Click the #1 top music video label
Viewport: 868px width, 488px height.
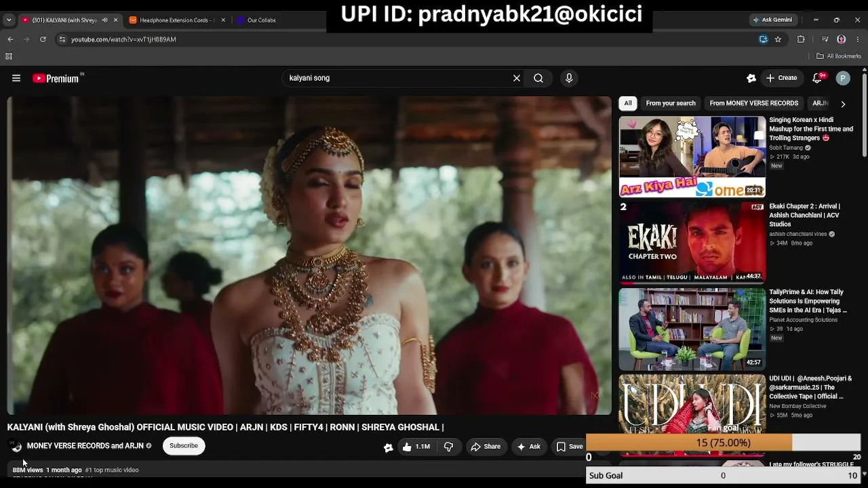112,470
